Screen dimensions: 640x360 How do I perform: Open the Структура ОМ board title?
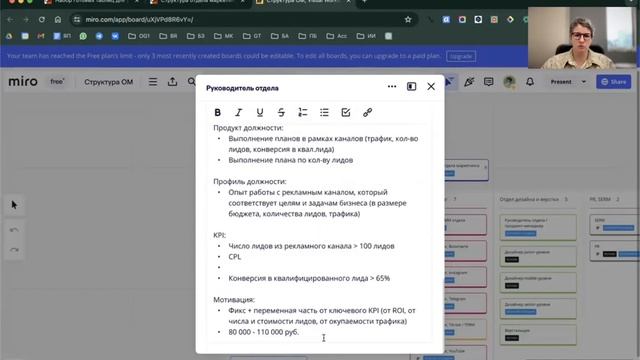[109, 82]
